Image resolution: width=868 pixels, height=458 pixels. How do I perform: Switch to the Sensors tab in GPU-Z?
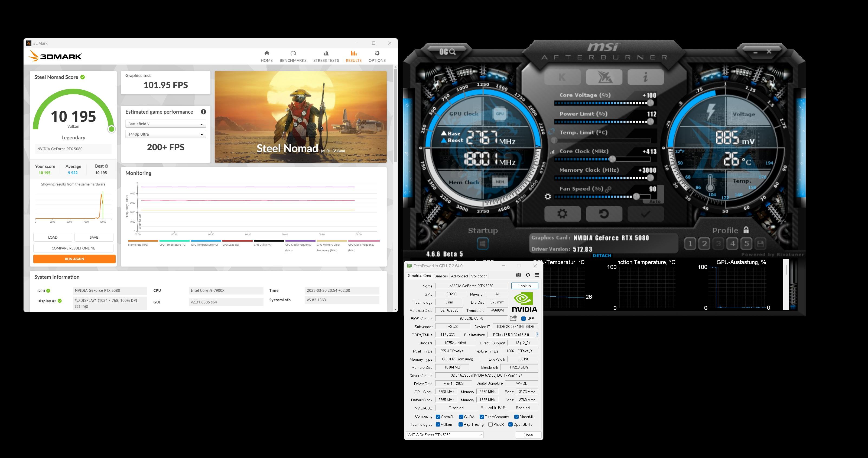pos(441,276)
